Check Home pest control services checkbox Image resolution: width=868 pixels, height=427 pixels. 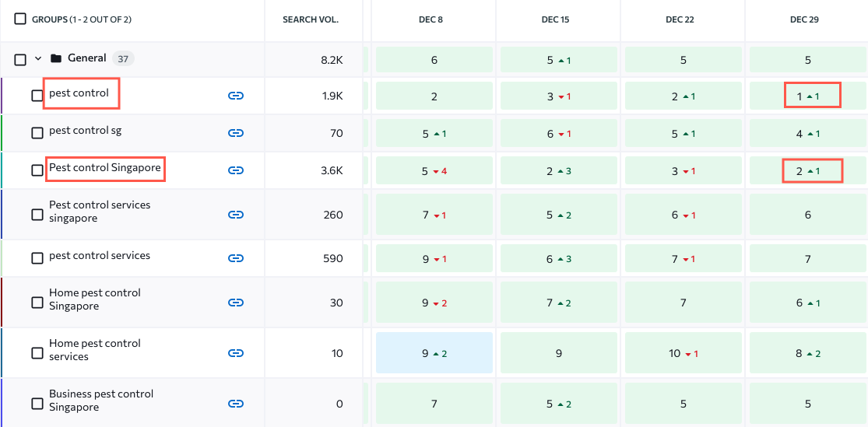(x=37, y=353)
